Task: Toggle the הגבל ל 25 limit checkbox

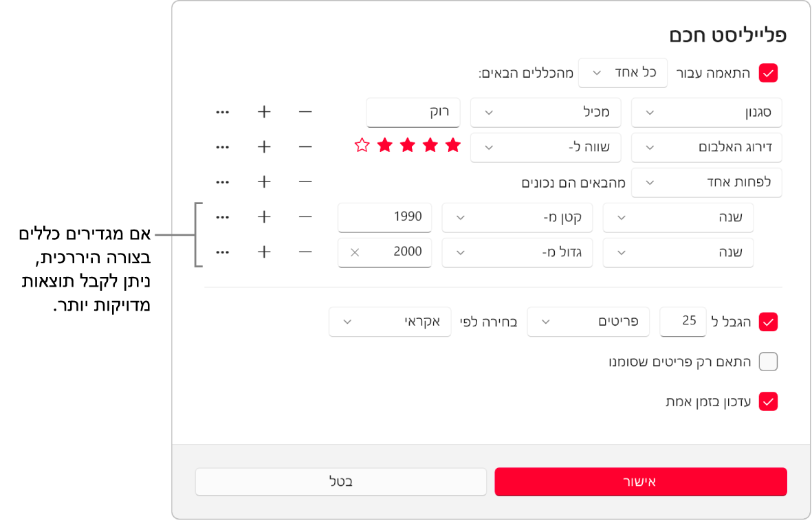Action: (768, 321)
